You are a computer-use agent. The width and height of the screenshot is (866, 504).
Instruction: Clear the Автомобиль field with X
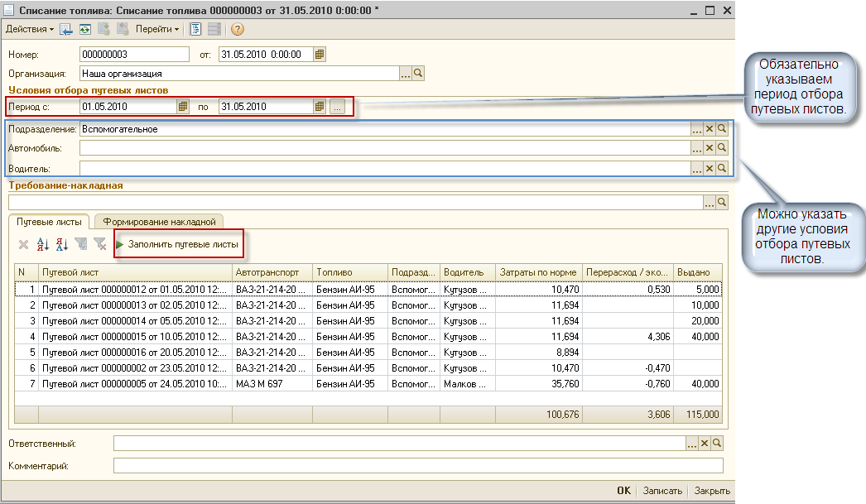710,148
